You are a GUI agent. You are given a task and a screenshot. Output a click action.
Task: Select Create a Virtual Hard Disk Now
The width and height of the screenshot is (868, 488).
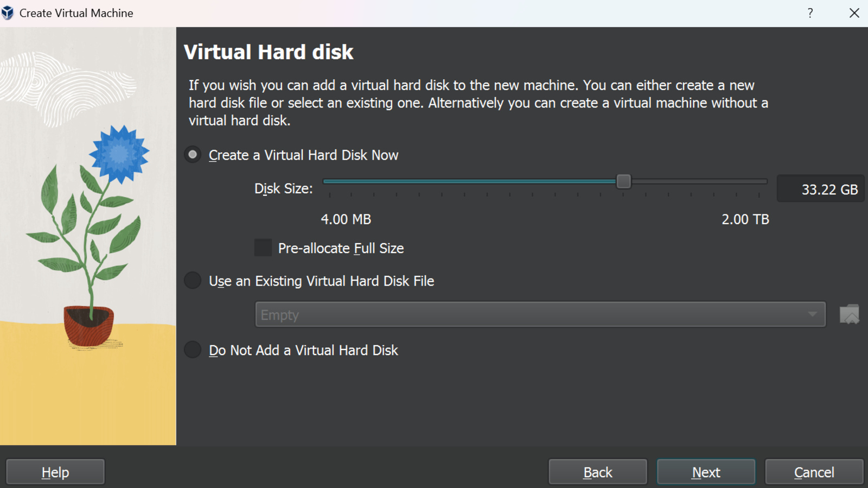point(192,155)
